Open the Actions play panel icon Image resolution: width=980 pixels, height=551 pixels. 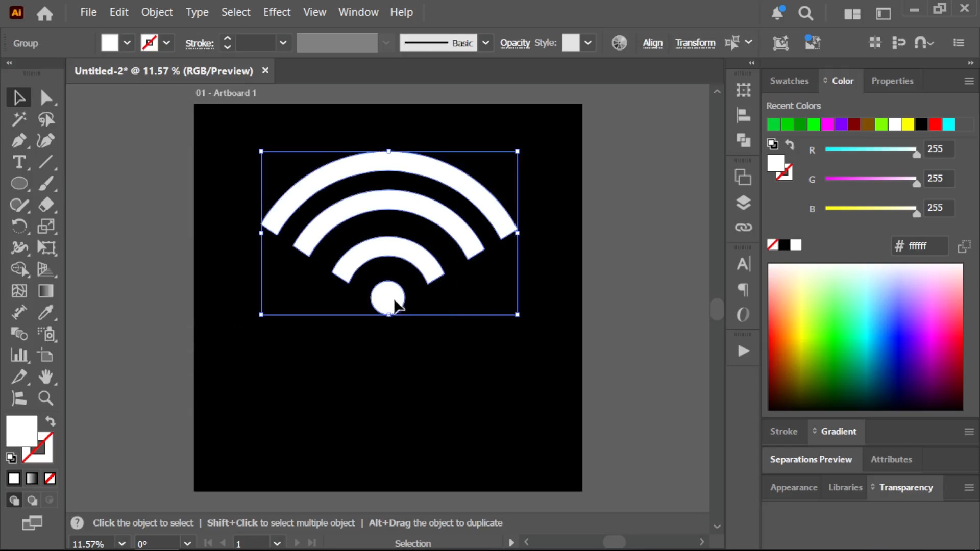coord(744,351)
